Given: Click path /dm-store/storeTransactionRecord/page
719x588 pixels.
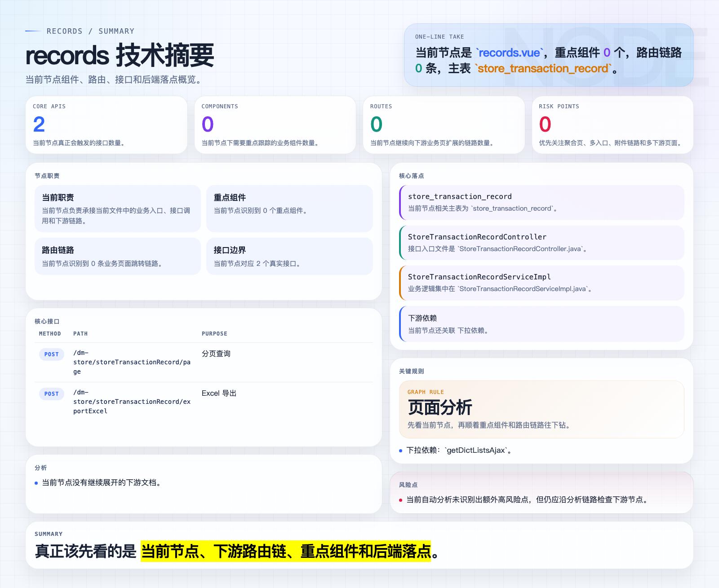Looking at the screenshot, I should (132, 362).
